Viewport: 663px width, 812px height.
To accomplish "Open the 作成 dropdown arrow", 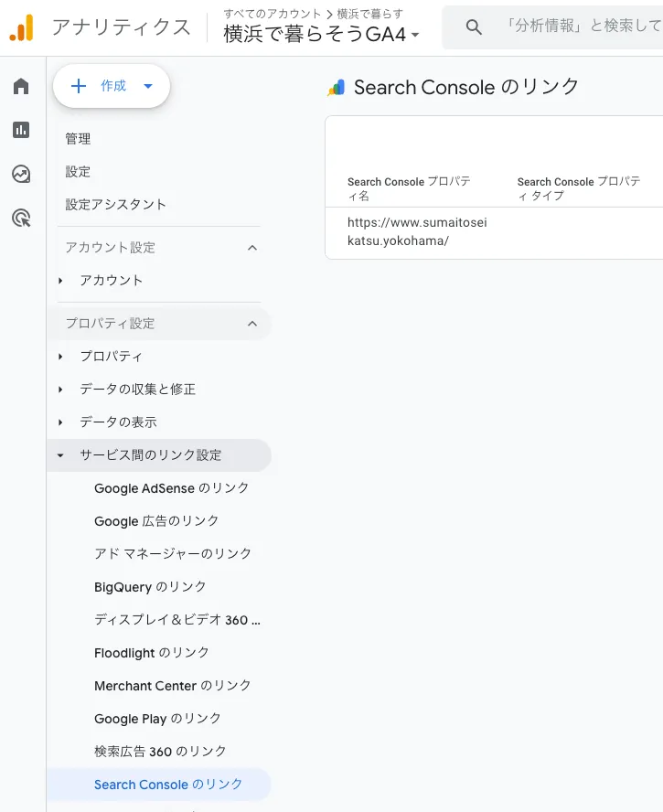I will point(147,87).
